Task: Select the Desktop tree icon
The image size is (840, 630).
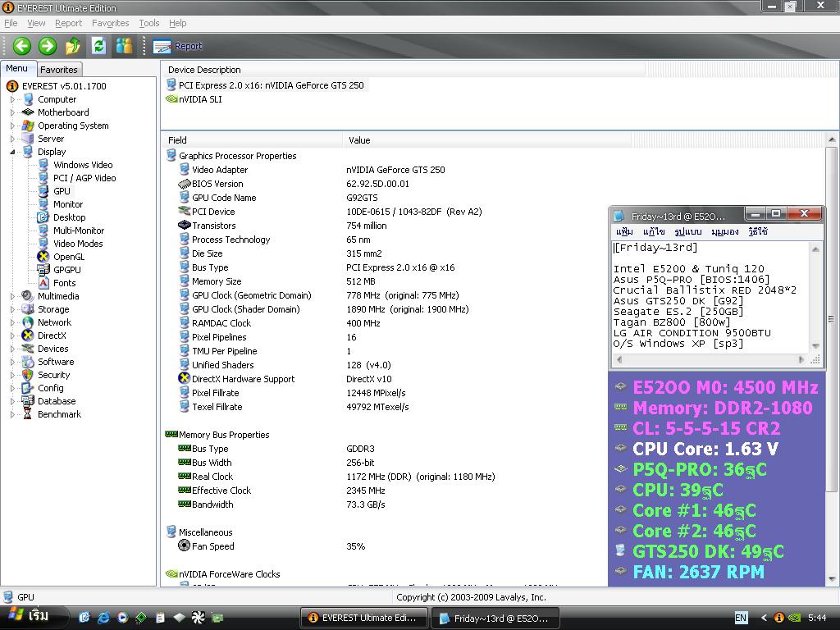Action: click(x=43, y=217)
